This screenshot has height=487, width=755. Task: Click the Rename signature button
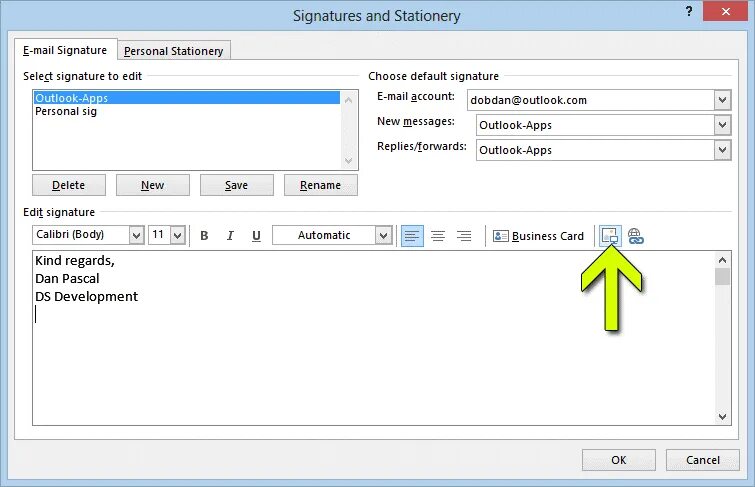pos(321,185)
